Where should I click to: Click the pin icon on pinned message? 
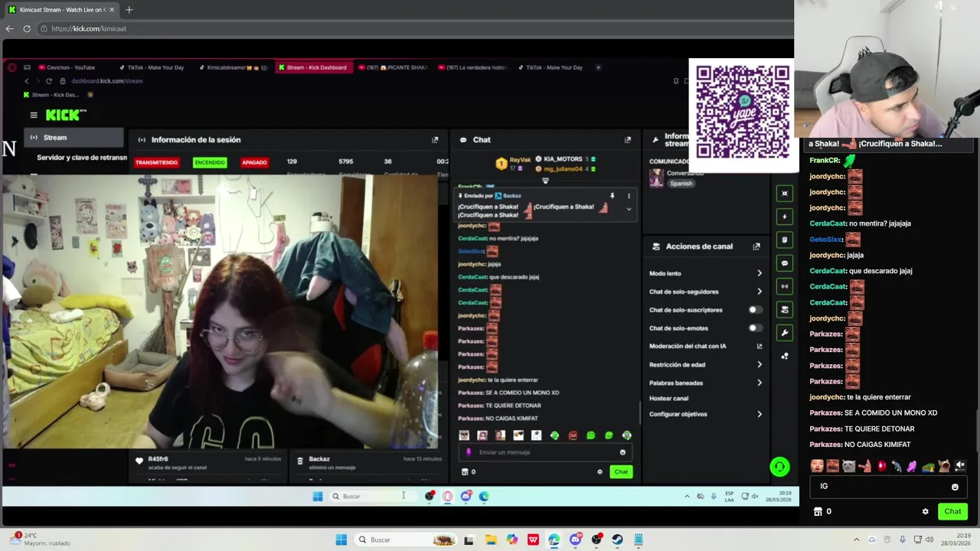tap(612, 196)
